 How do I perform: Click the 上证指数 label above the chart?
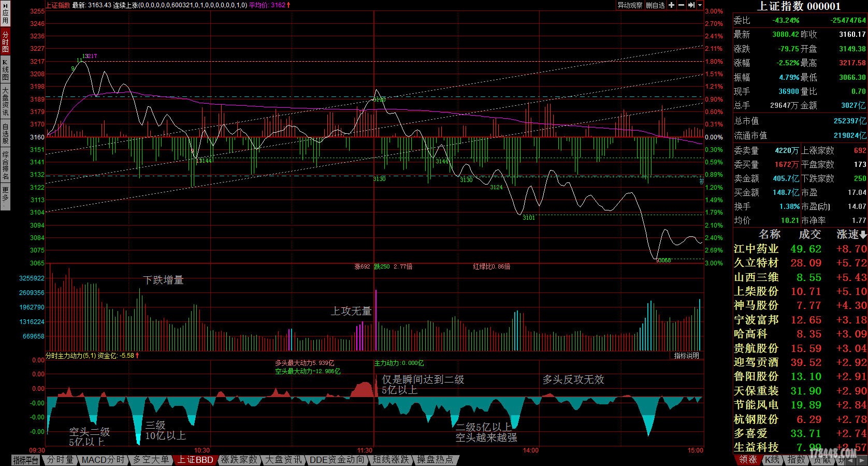58,5
